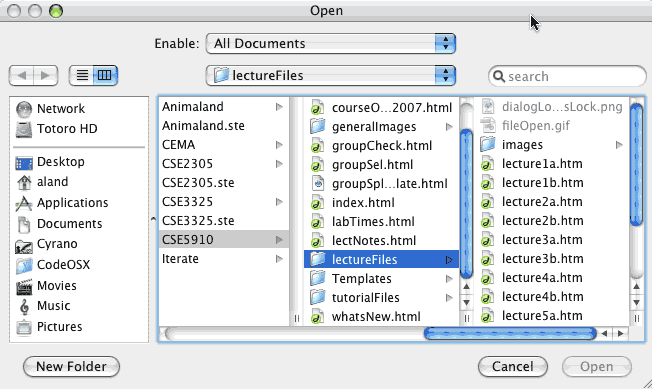Screen dimensions: 652x389
Task: Select Animaland.ste in first column
Action: click(x=203, y=126)
